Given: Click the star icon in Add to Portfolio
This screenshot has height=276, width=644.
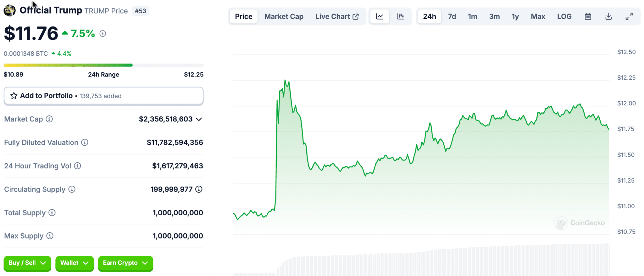Looking at the screenshot, I should coord(14,96).
